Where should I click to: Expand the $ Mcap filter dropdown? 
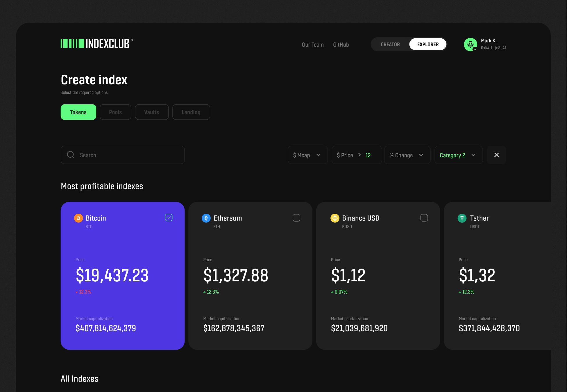307,155
